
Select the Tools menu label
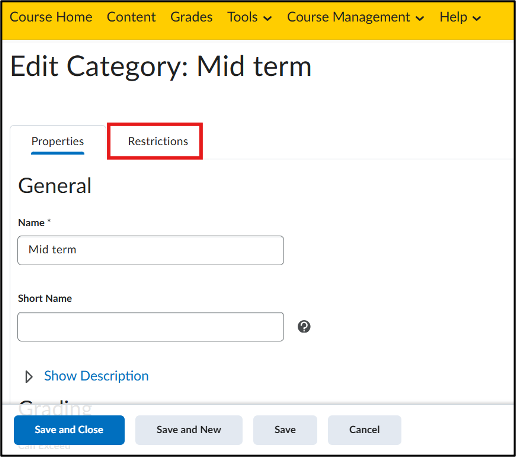point(242,17)
